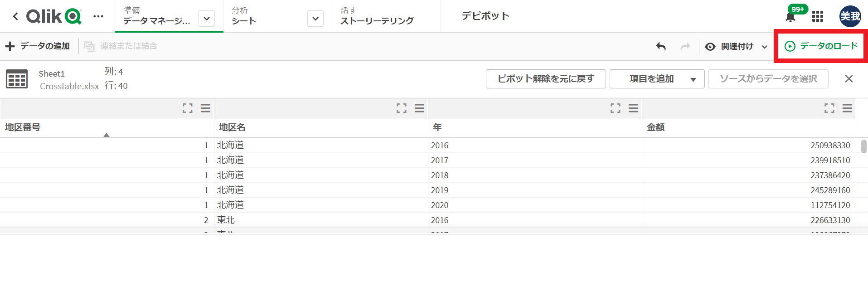
Task: Open the apps grid launcher
Action: (817, 17)
